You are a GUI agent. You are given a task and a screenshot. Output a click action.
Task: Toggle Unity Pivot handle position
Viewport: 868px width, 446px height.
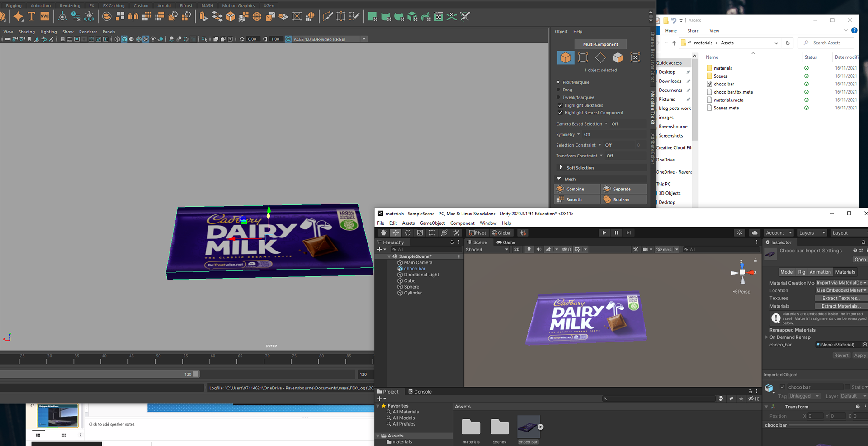[477, 233]
